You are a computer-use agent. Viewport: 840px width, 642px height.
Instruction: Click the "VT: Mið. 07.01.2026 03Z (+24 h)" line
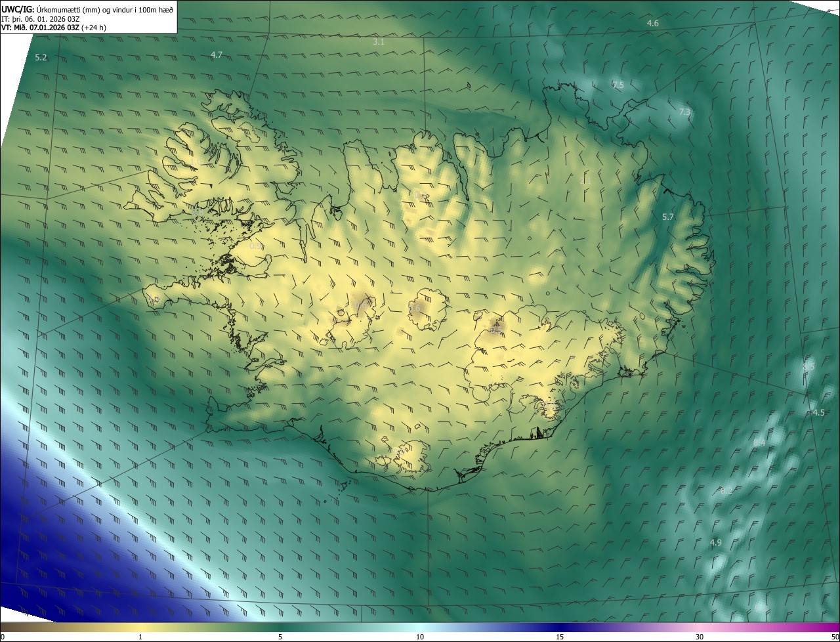(x=54, y=28)
